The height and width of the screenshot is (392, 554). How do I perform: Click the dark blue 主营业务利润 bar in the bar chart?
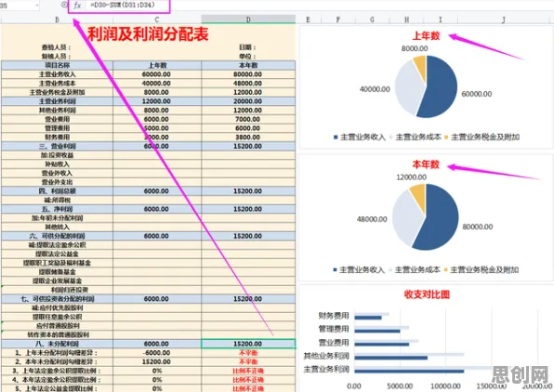(409, 372)
